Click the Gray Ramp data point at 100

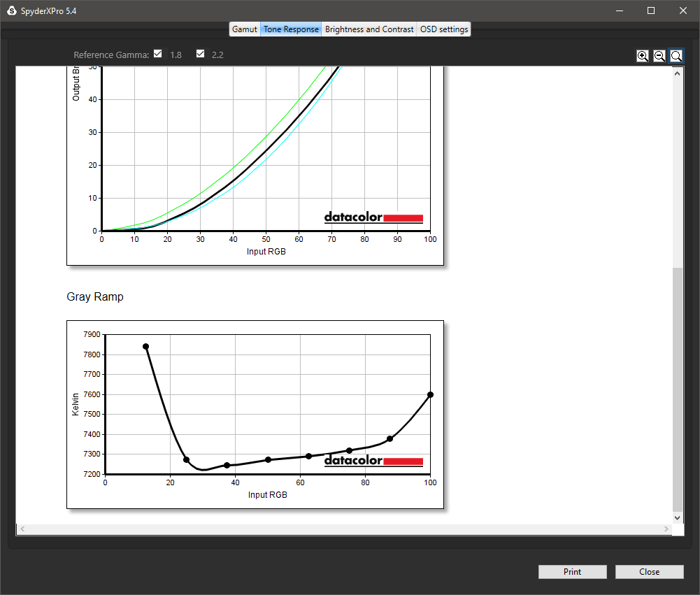[x=430, y=394]
